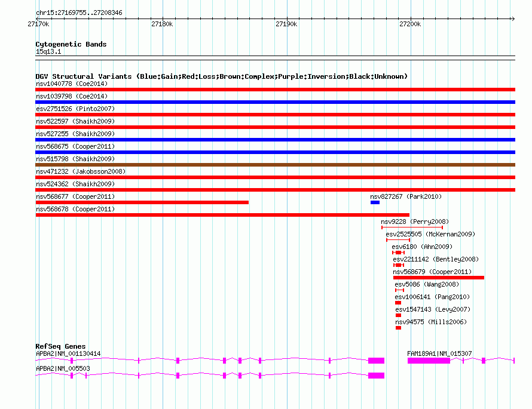Screen dimensions: 532x409
Task: Click the DGV Structural Variants track title
Action: 221,76
